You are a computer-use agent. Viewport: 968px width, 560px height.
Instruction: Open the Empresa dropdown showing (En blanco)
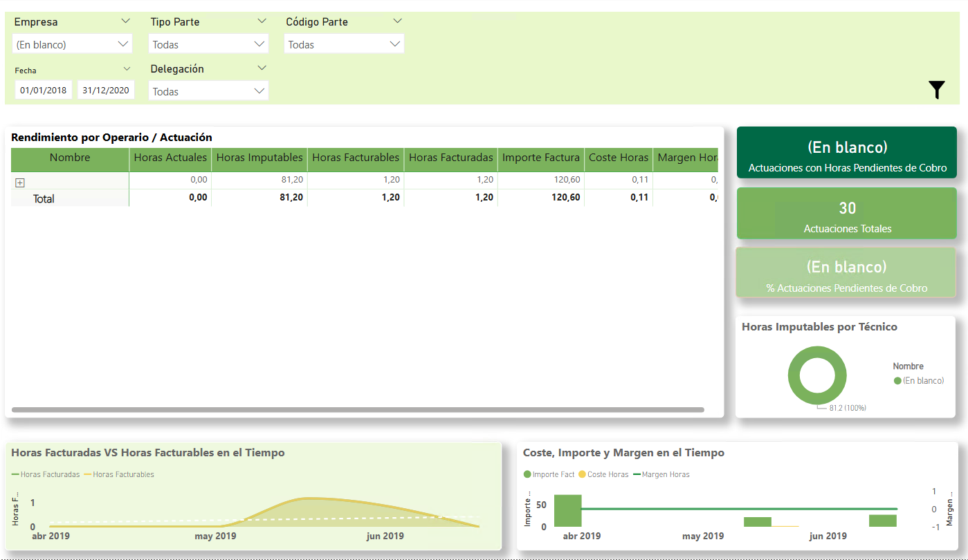(x=72, y=44)
